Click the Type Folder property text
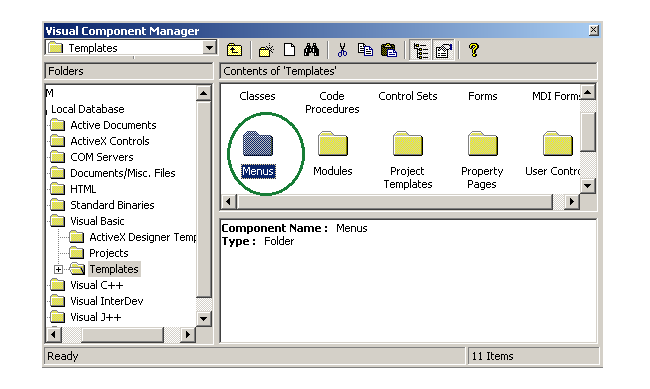 (x=258, y=241)
